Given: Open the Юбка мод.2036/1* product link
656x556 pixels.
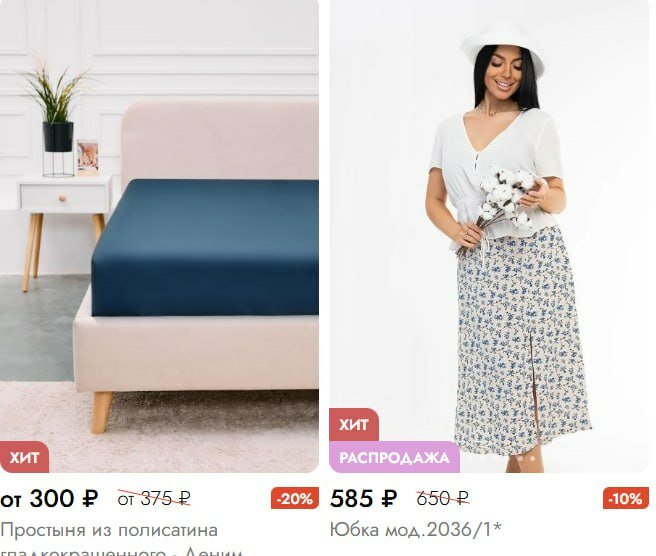Looking at the screenshot, I should click(x=415, y=530).
